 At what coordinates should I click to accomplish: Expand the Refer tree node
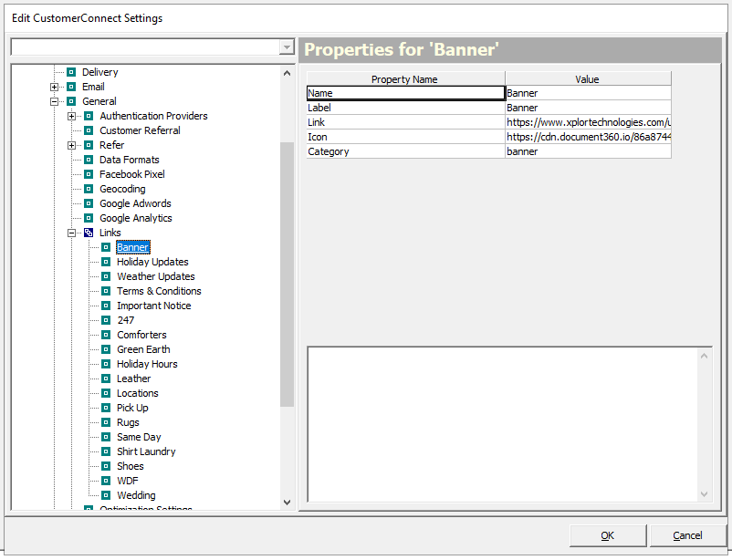click(71, 145)
